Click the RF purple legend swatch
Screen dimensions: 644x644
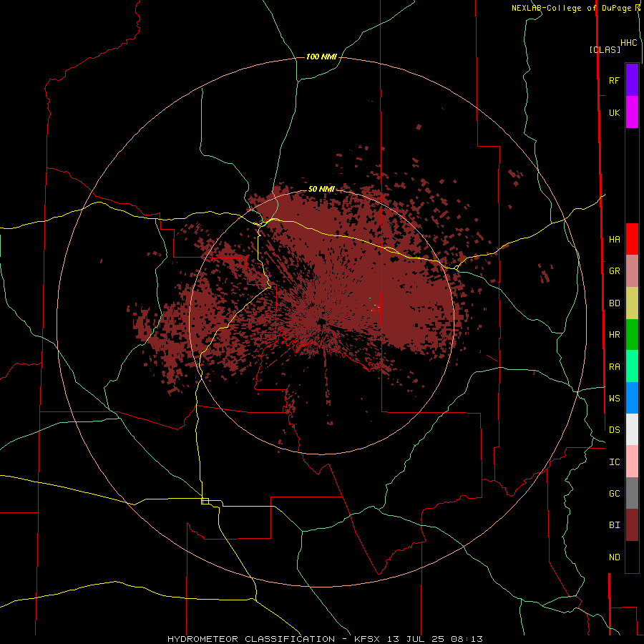click(x=632, y=80)
